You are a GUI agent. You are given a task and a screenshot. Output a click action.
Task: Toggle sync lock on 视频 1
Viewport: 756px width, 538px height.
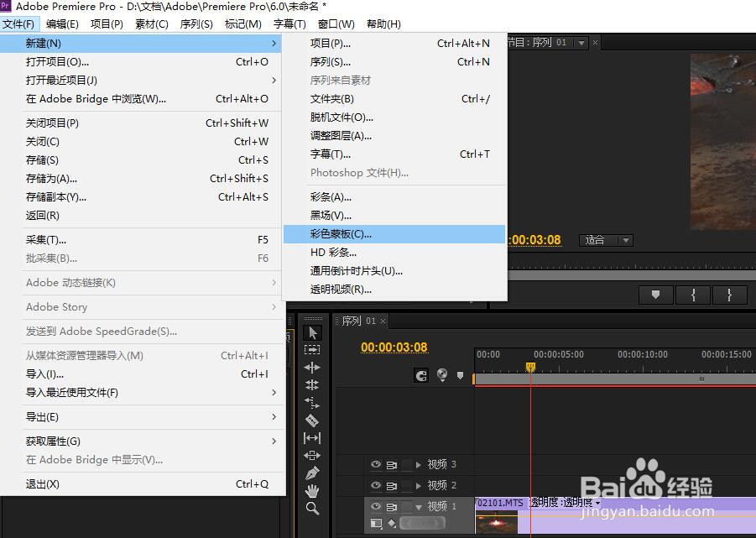tap(392, 507)
